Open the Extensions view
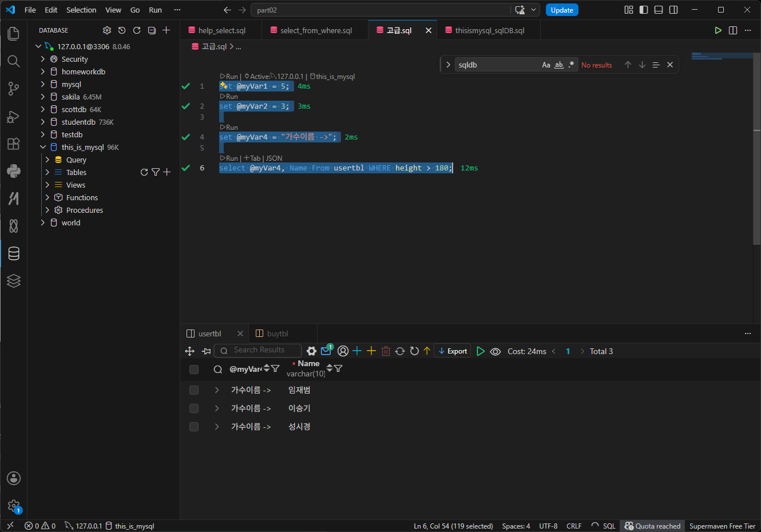The image size is (761, 532). tap(14, 144)
